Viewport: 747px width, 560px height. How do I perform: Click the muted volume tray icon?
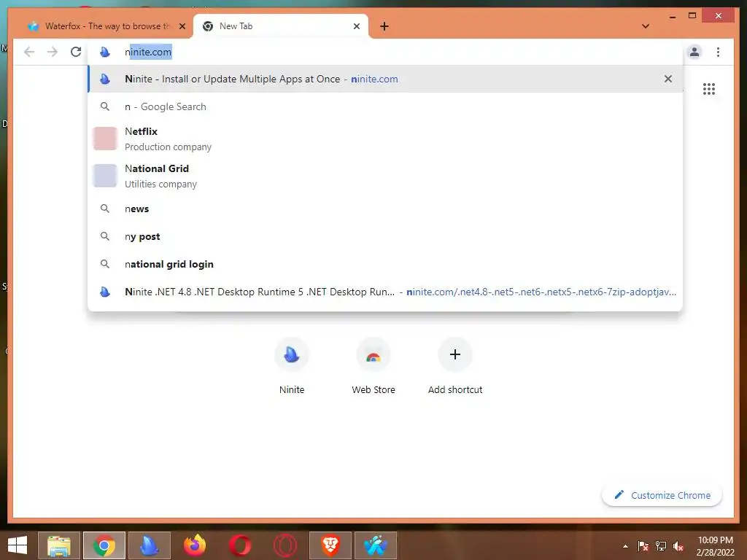coord(678,546)
